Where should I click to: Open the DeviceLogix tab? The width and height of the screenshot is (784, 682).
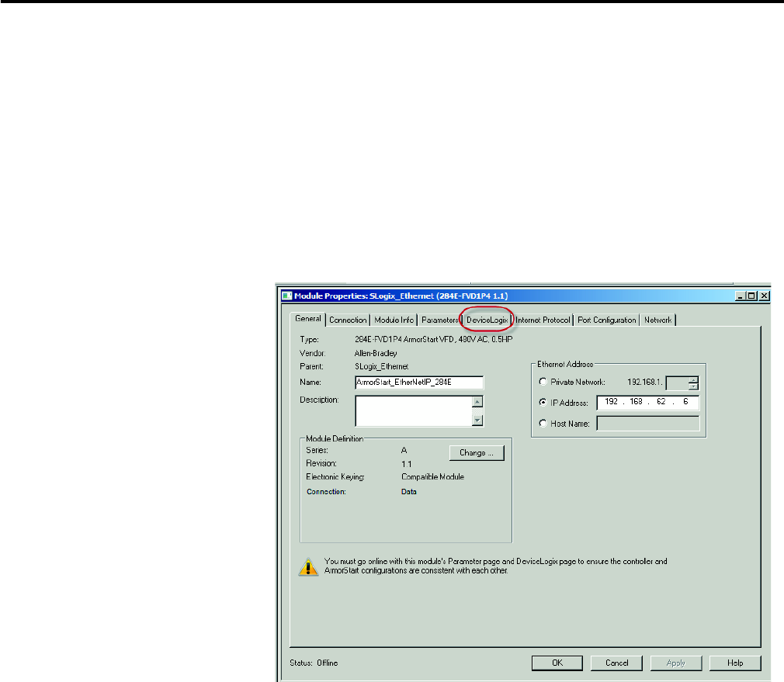[487, 320]
